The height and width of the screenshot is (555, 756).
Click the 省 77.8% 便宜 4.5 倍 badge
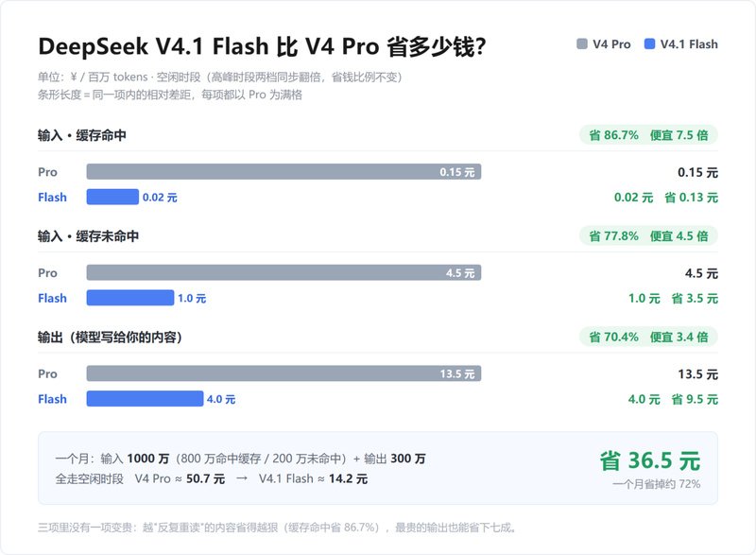coord(648,235)
